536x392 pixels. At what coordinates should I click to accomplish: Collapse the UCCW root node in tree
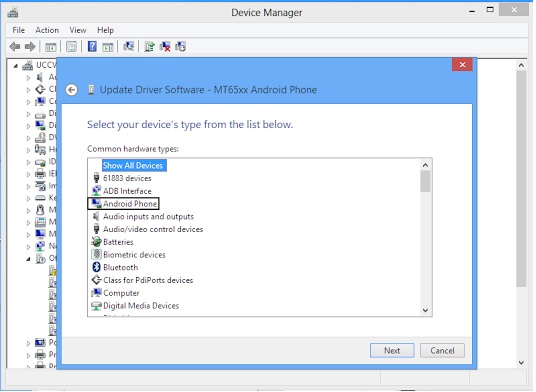pyautogui.click(x=15, y=66)
